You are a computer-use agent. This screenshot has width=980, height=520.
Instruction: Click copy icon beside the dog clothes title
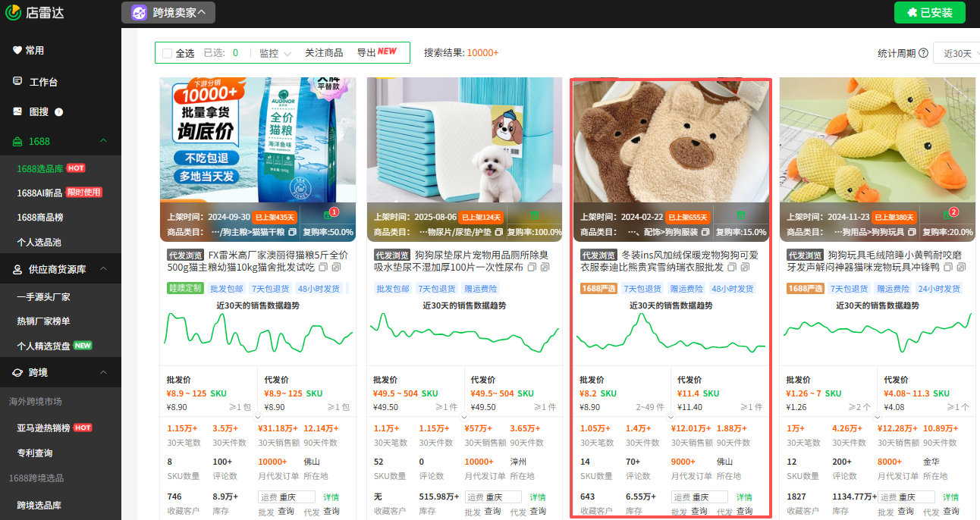point(731,267)
